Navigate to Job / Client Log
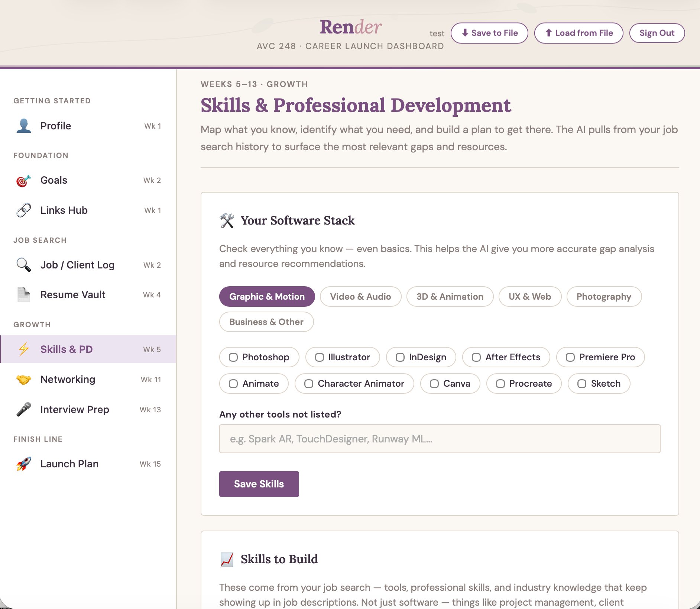The image size is (700, 609). [88, 265]
